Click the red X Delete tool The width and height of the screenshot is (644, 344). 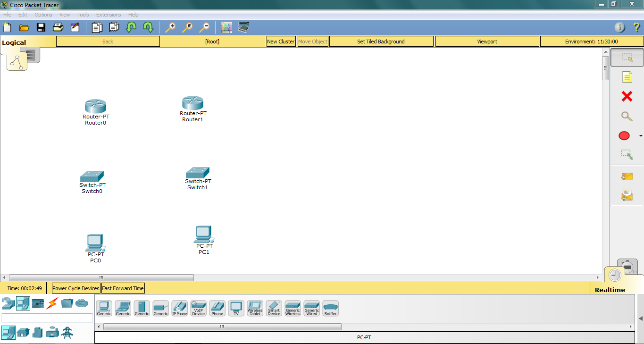tap(626, 96)
